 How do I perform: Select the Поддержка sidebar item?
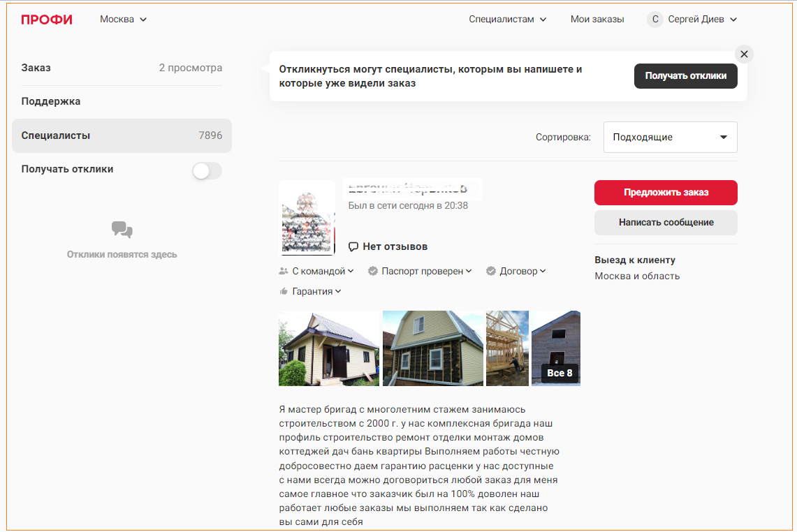click(122, 102)
